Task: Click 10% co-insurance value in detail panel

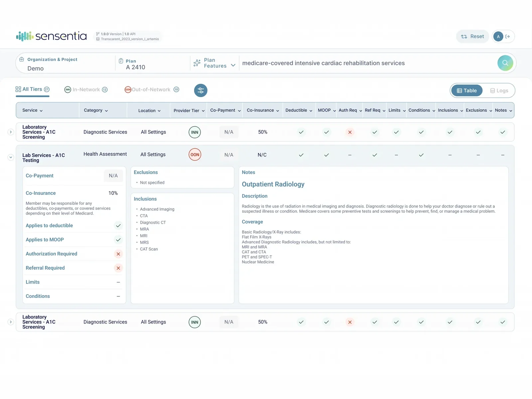Action: [113, 193]
